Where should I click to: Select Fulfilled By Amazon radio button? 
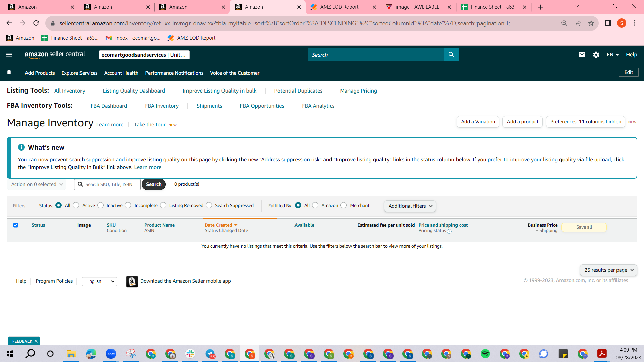pyautogui.click(x=315, y=205)
